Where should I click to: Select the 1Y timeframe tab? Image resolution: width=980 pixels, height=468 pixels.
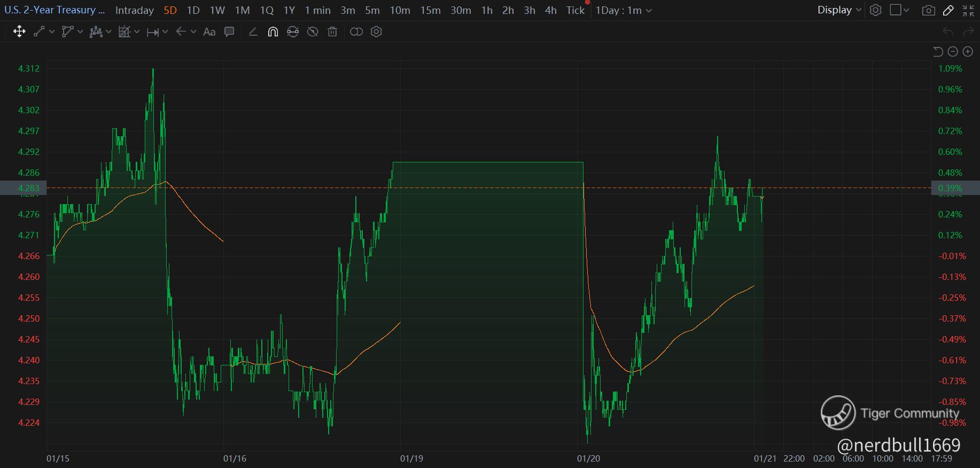pyautogui.click(x=289, y=10)
